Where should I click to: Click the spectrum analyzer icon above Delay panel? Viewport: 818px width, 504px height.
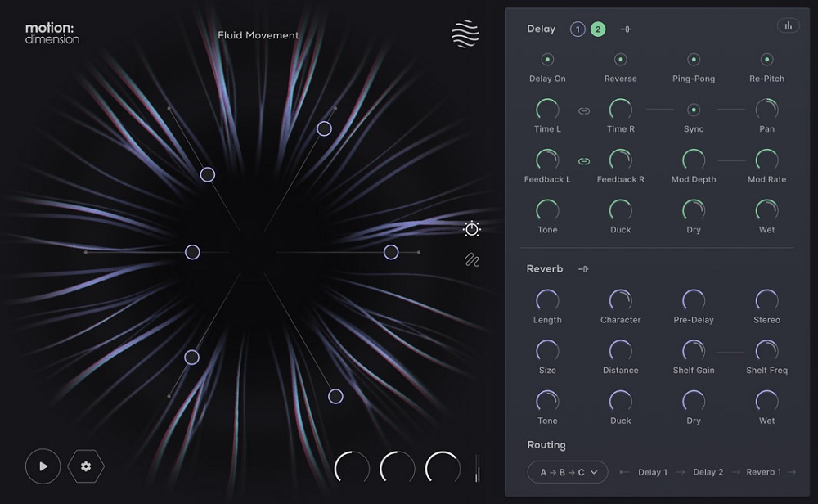tap(788, 25)
